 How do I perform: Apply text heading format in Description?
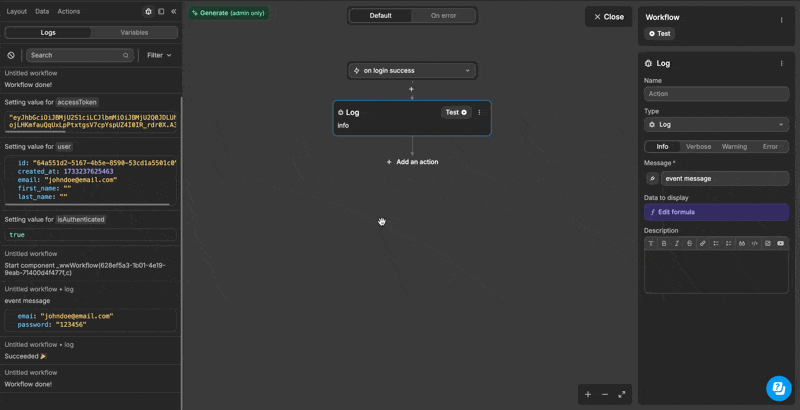[651, 243]
